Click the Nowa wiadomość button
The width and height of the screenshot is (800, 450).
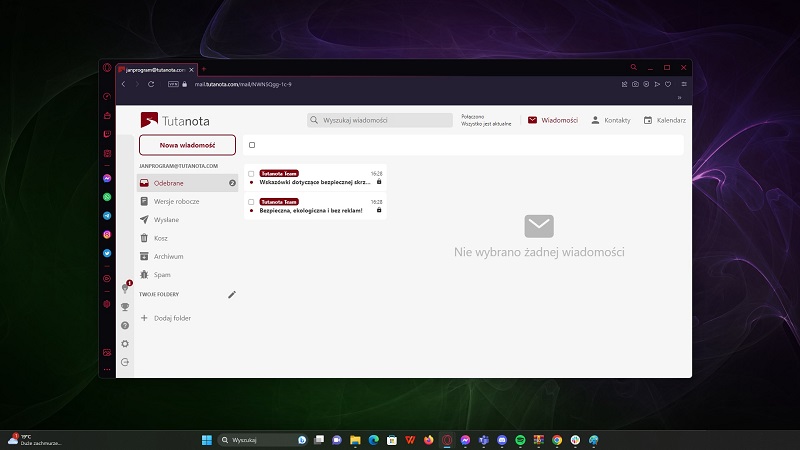click(187, 145)
